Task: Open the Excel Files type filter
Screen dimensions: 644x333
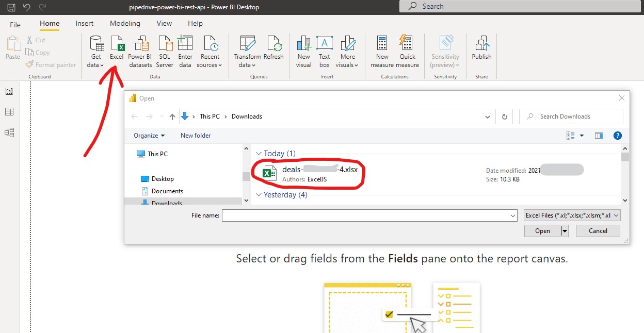Action: 572,215
